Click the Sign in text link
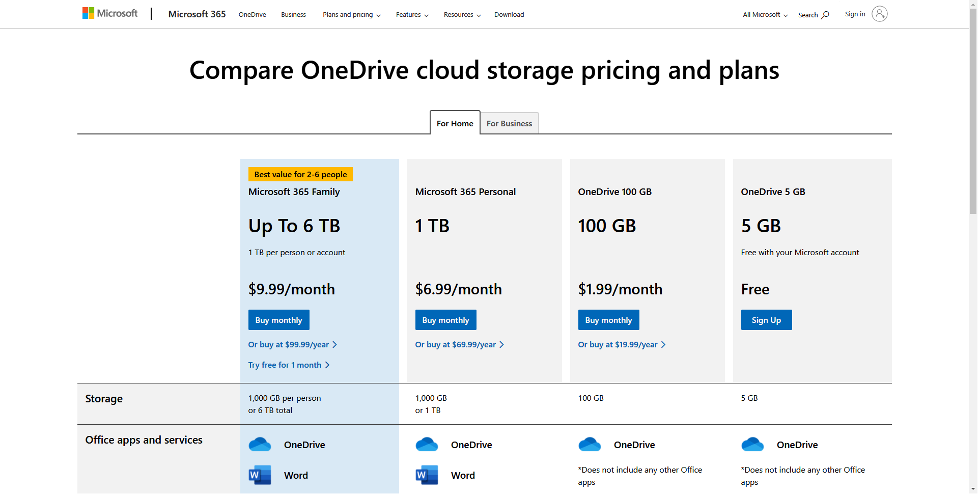980x494 pixels. (855, 14)
